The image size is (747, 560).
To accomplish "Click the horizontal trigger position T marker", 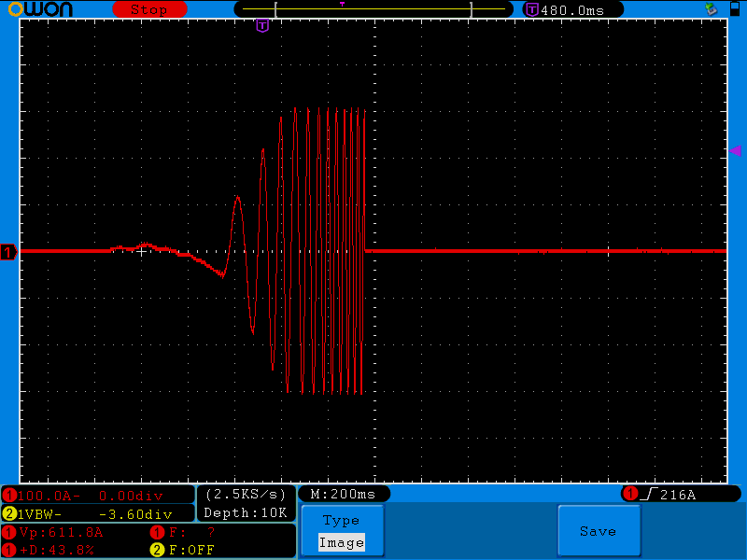I will click(x=262, y=25).
